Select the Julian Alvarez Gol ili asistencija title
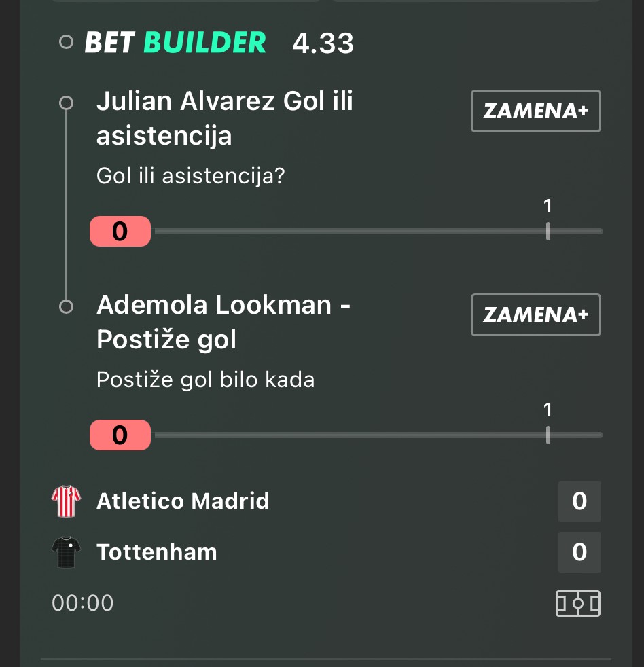The width and height of the screenshot is (644, 667). [225, 119]
